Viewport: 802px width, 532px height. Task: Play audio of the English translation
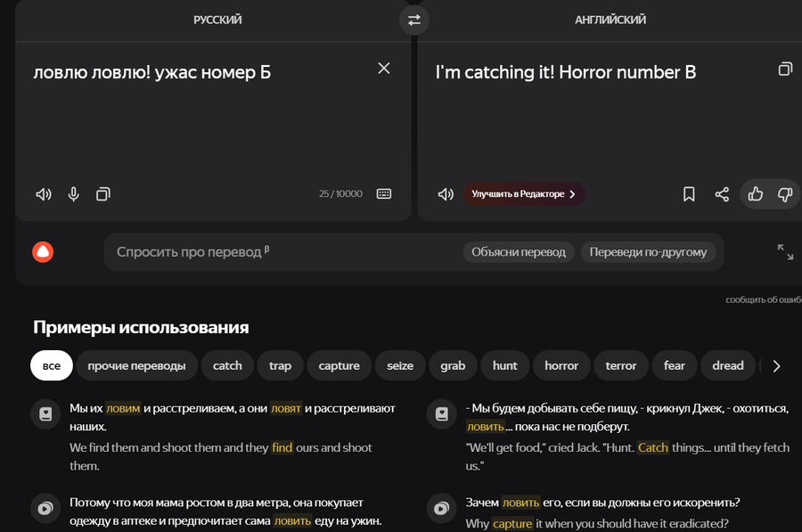pyautogui.click(x=446, y=194)
